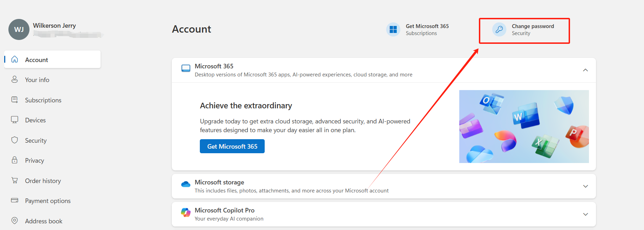The width and height of the screenshot is (644, 230).
Task: Click the monitor icon beside Devices
Action: 14,120
